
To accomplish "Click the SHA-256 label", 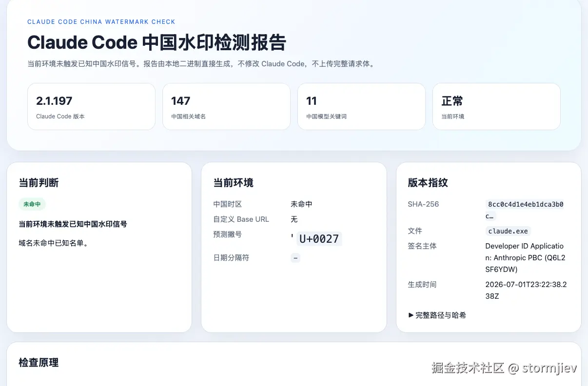I will point(423,204).
